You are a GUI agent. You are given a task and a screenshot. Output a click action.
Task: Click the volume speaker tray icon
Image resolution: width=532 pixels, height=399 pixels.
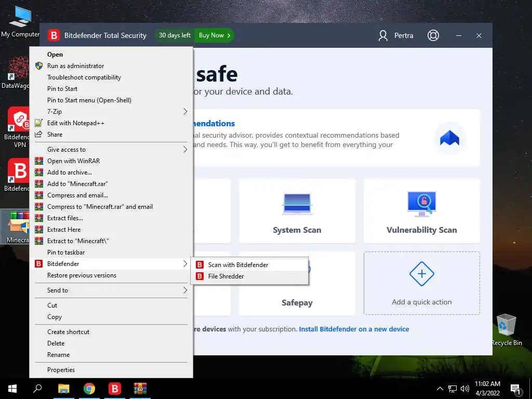click(465, 389)
